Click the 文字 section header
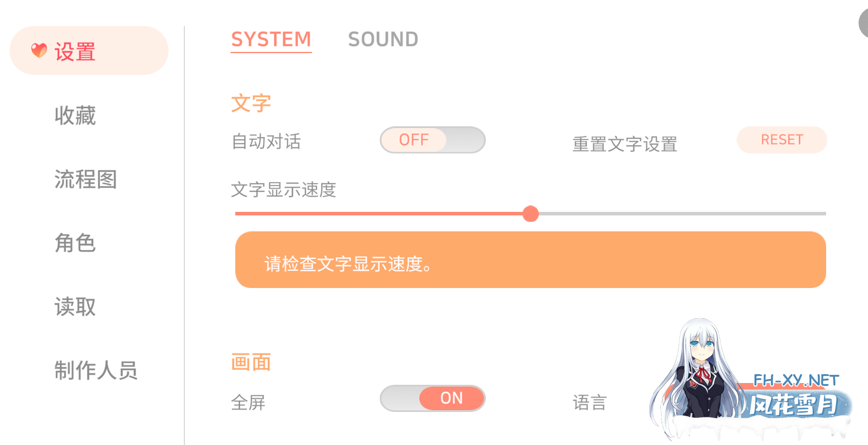 coord(251,103)
